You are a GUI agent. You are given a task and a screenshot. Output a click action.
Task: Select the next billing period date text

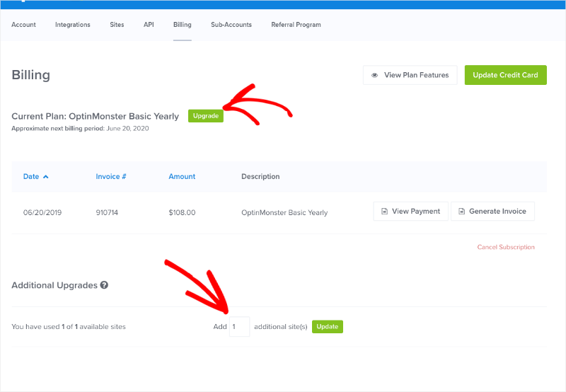pyautogui.click(x=127, y=129)
